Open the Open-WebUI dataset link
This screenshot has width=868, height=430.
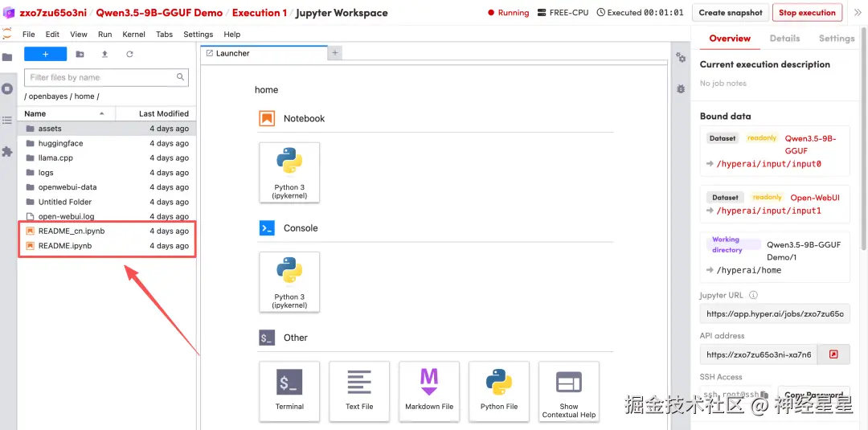(815, 198)
